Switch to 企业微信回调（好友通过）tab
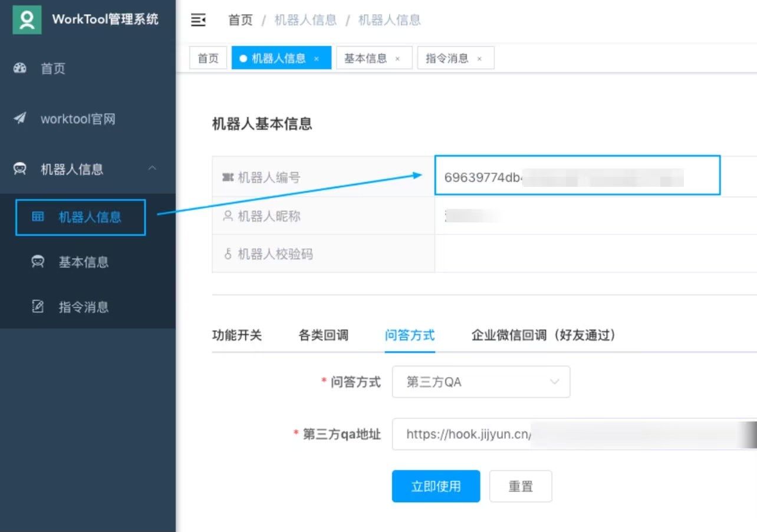Viewport: 757px width, 532px height. [x=544, y=335]
